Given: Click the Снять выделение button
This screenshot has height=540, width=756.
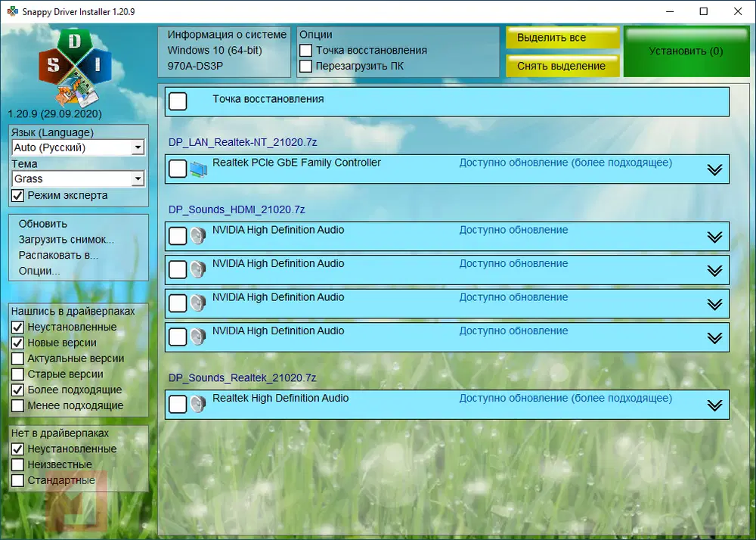Looking at the screenshot, I should click(562, 66).
